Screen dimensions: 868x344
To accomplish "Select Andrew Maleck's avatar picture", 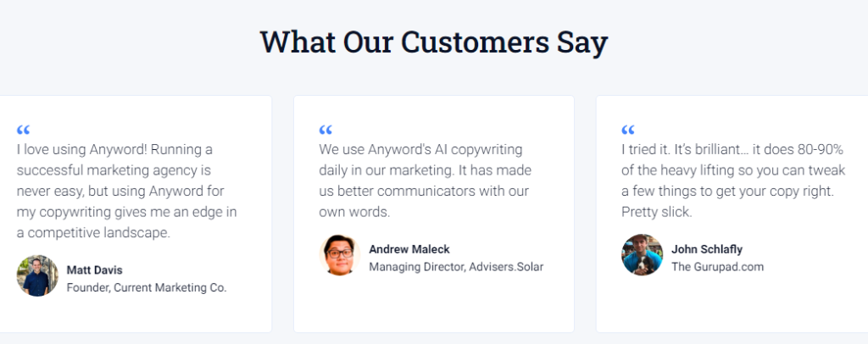I will [x=340, y=255].
